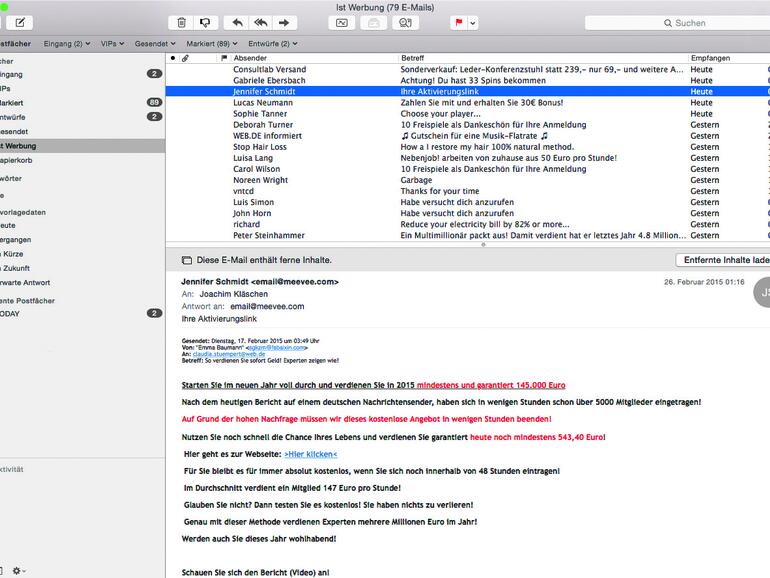Screen dimensions: 770x578
Task: Open the vntcd Thanks for your time email
Action: click(x=468, y=191)
